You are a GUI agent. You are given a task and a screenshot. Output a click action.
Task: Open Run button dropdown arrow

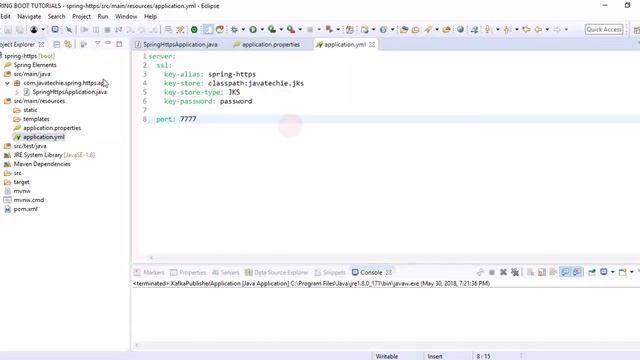[262, 29]
